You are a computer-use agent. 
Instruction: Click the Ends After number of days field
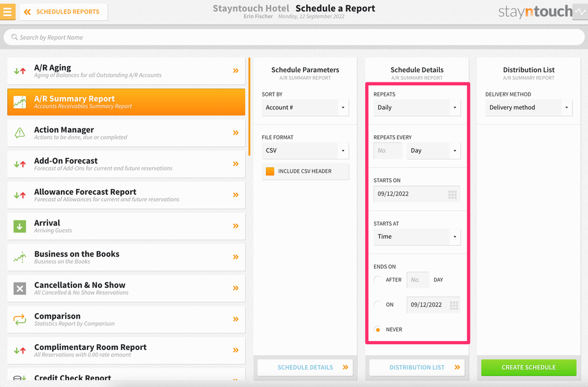point(418,280)
